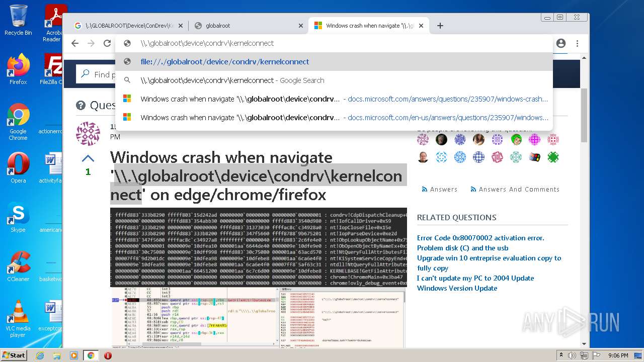Close the 'globalroot' tab
644x362 pixels.
300,26
